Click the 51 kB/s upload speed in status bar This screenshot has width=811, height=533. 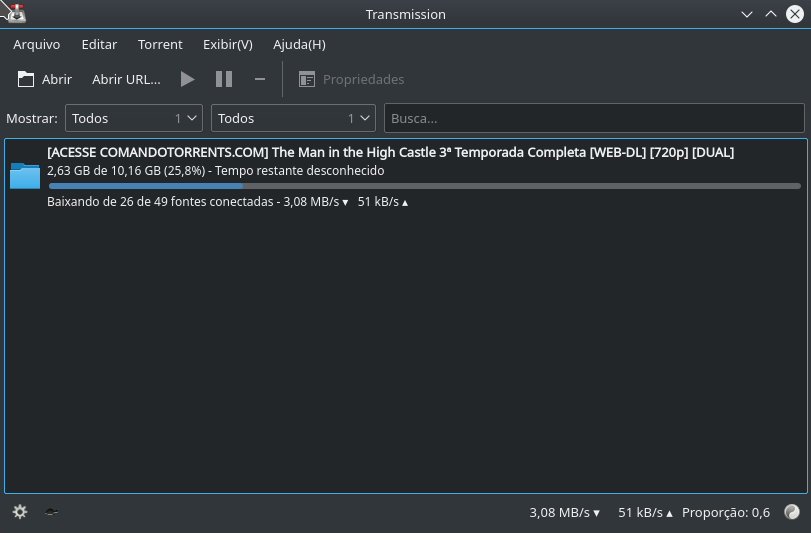pyautogui.click(x=645, y=512)
